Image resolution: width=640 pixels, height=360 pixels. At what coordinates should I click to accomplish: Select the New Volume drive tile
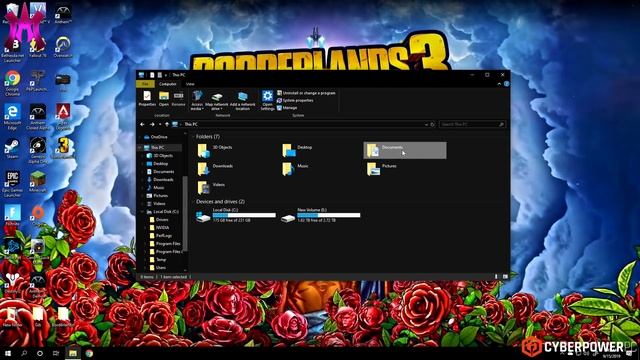321,215
